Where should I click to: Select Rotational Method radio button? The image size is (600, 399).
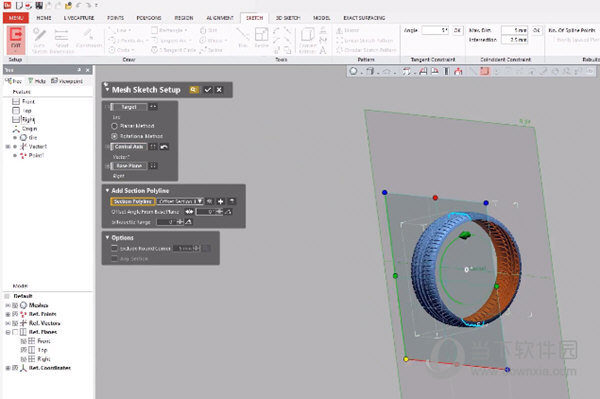pyautogui.click(x=114, y=136)
